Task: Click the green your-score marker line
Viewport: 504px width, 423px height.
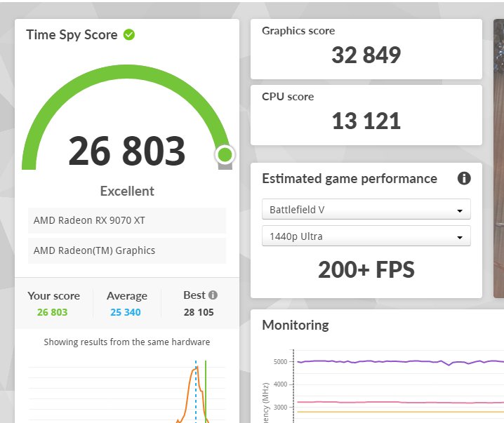Action: tap(206, 392)
